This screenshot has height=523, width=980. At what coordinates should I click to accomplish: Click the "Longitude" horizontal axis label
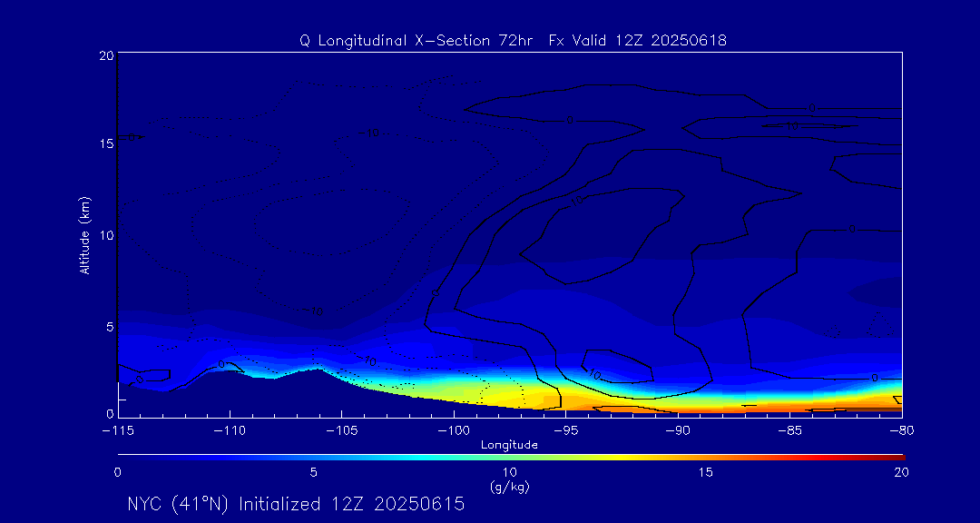[509, 445]
